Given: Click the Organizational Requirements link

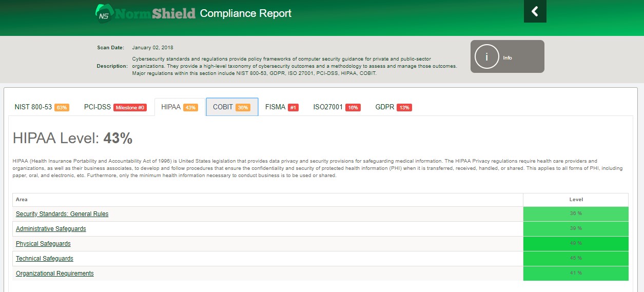Looking at the screenshot, I should tap(55, 274).
